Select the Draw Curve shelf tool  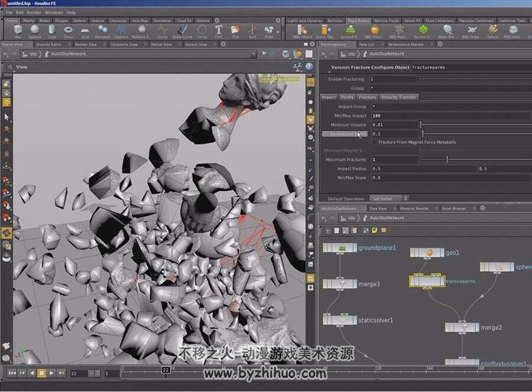[182, 31]
